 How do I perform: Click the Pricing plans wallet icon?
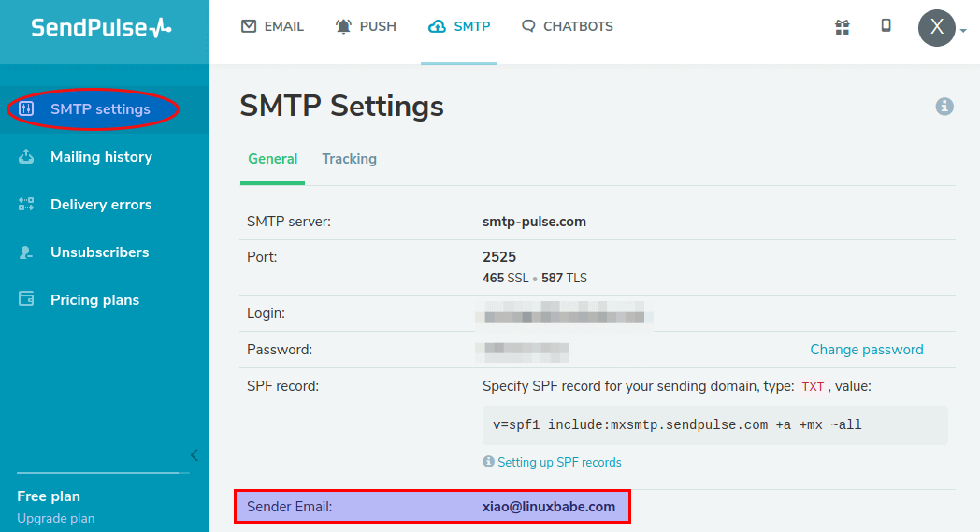tap(26, 300)
